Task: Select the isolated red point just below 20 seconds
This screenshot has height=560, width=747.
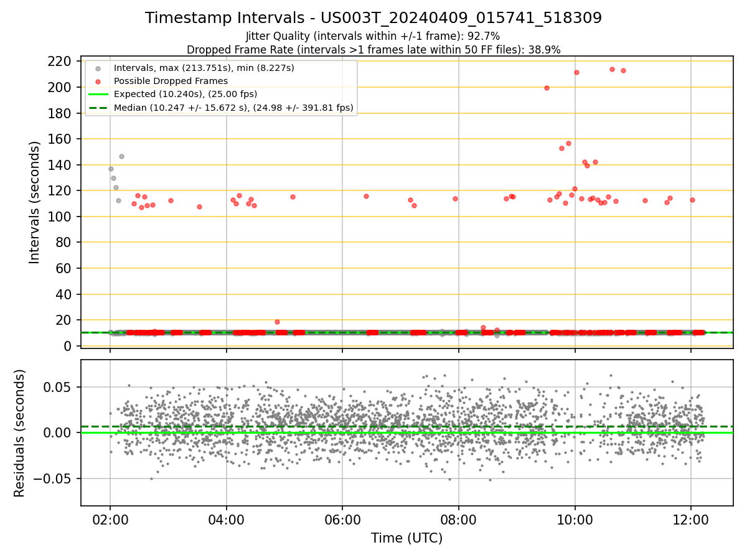Action: pos(277,322)
